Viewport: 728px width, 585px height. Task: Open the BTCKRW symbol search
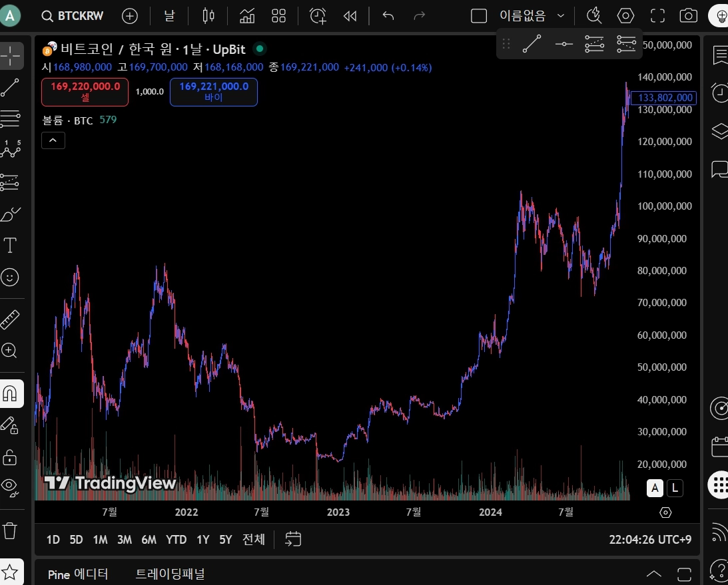73,16
